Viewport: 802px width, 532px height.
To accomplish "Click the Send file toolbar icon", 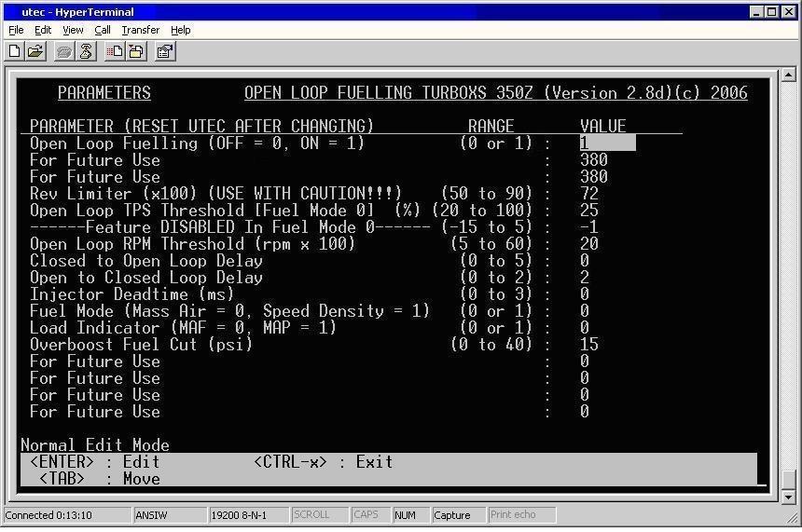I will pos(115,51).
